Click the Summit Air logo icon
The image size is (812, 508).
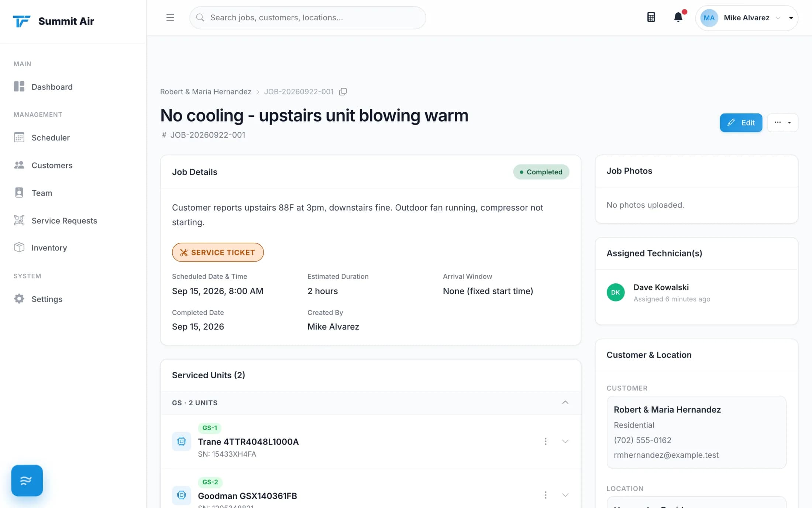pyautogui.click(x=21, y=21)
